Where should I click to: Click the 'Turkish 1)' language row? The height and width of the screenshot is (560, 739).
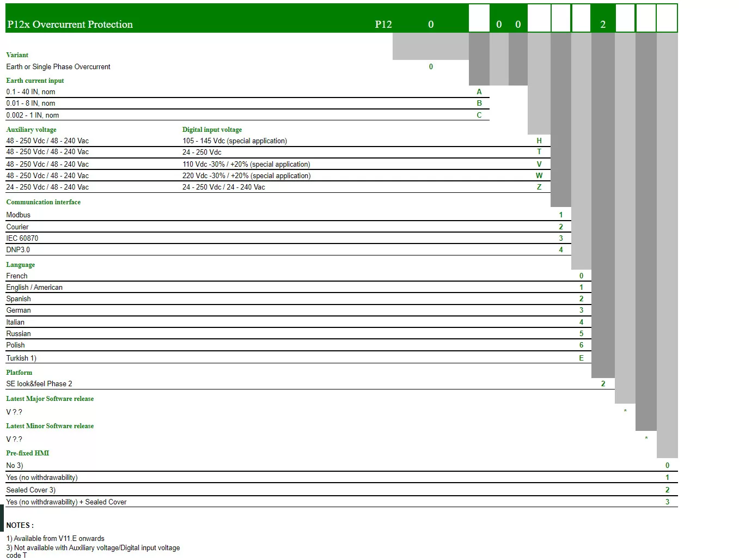point(298,358)
